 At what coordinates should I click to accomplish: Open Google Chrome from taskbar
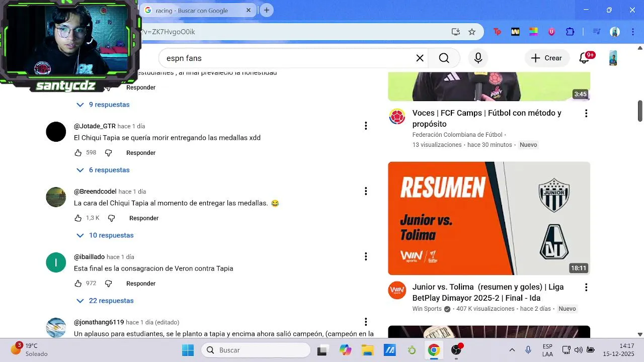434,350
